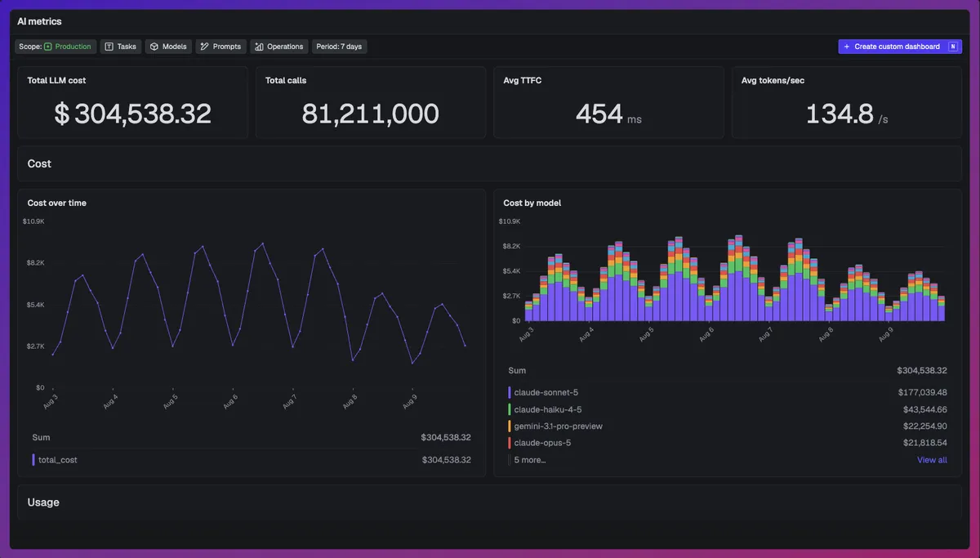Click Aug 4 label on Cost by model axis
The height and width of the screenshot is (558, 980).
coord(586,335)
